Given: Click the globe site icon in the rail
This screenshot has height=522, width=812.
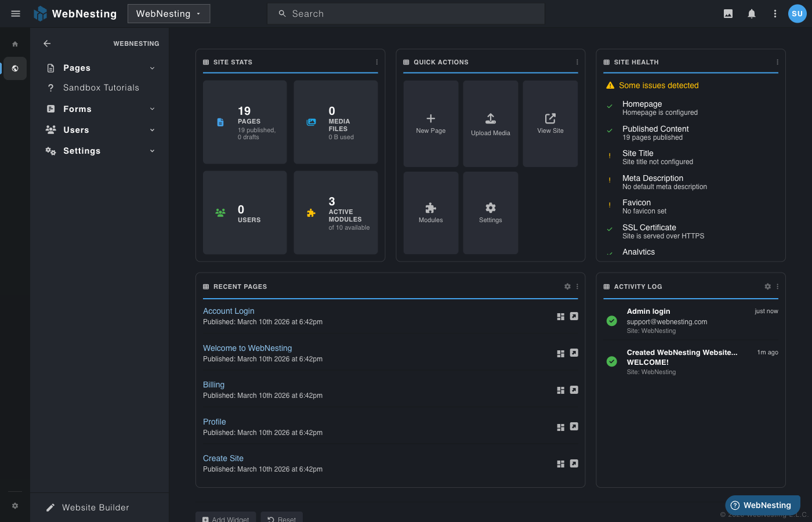Looking at the screenshot, I should tap(15, 68).
